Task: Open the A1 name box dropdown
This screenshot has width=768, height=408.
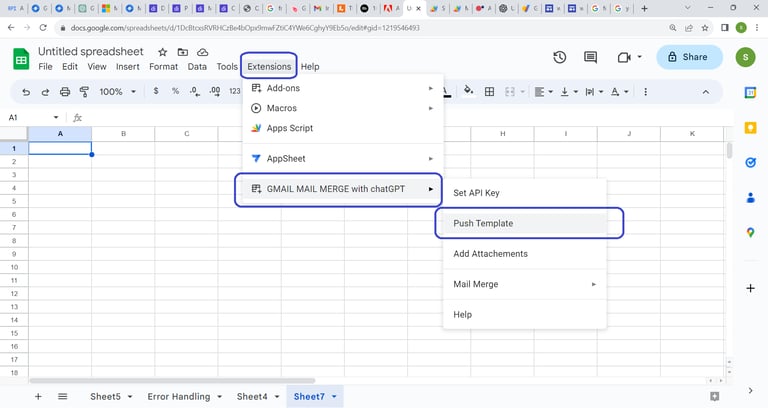Action: click(56, 118)
